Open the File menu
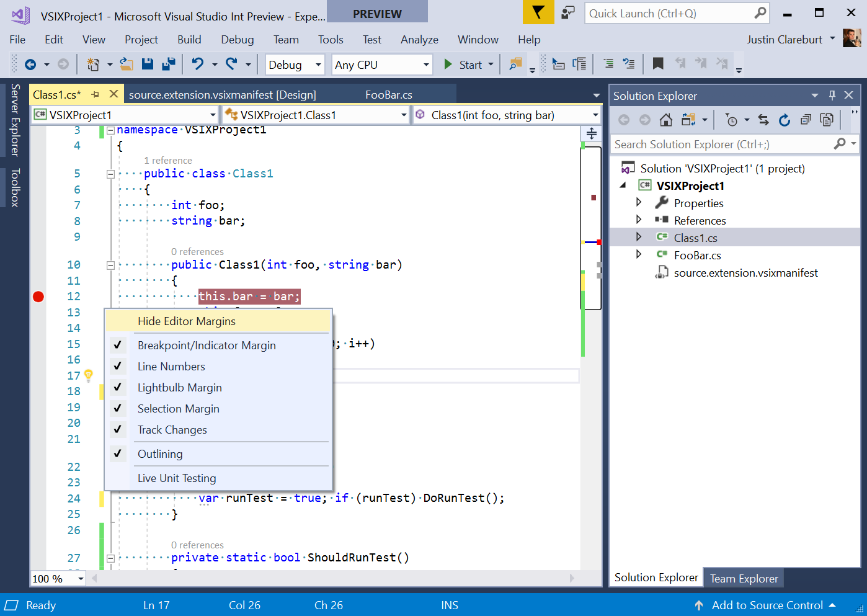 coord(17,40)
